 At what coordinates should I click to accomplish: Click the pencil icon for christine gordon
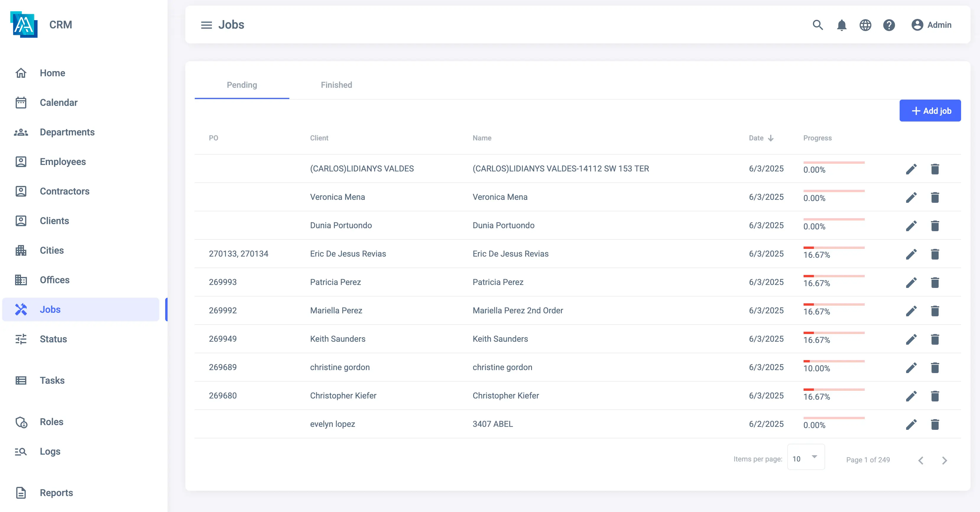click(911, 368)
